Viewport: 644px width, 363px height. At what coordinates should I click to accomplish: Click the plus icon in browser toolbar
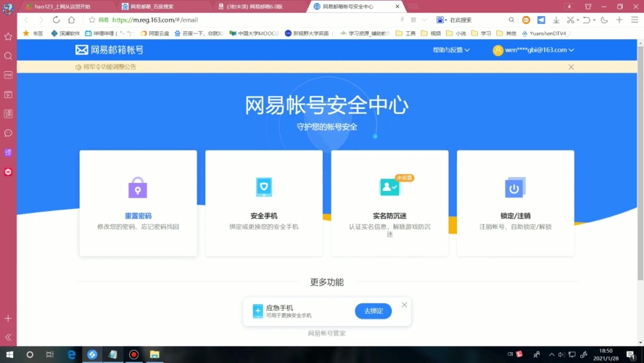pyautogui.click(x=619, y=20)
